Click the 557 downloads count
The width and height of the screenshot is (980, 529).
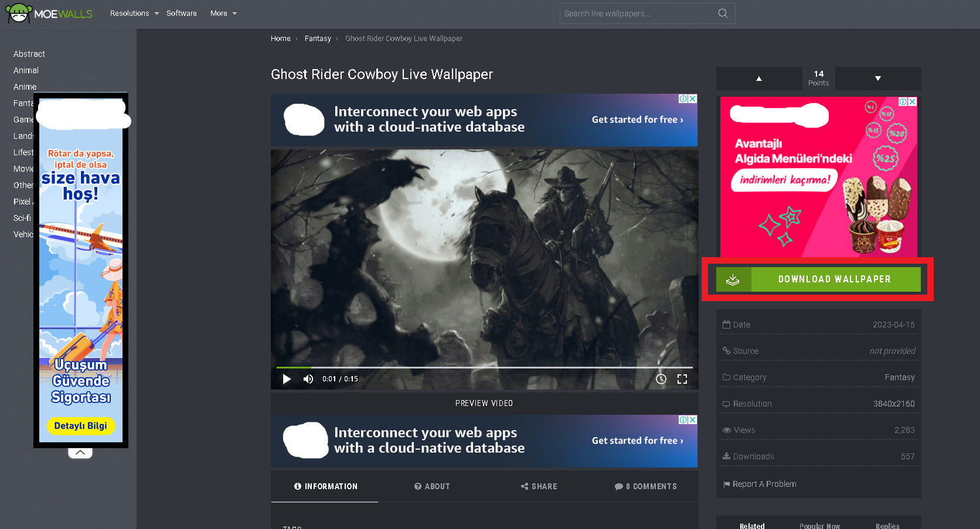[908, 456]
